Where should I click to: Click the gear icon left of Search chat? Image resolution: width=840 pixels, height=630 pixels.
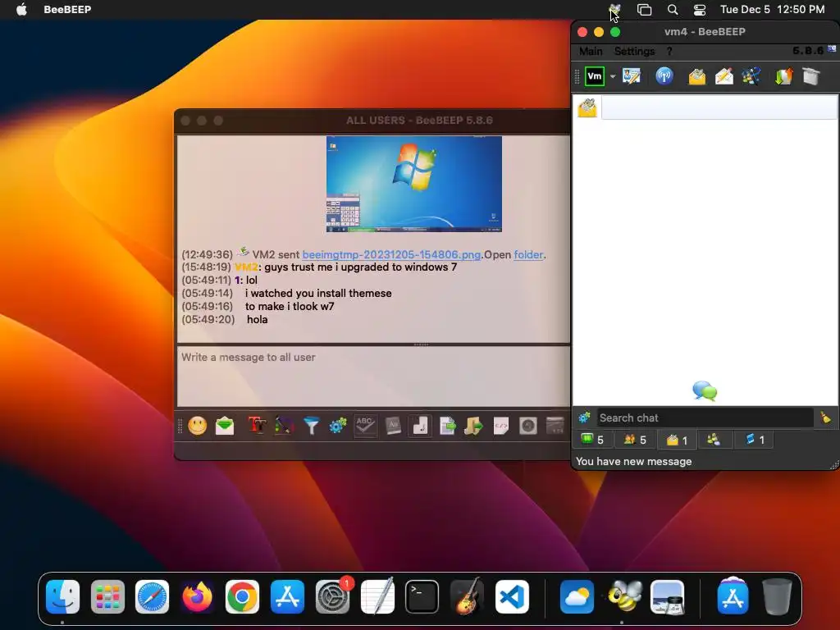coord(584,418)
